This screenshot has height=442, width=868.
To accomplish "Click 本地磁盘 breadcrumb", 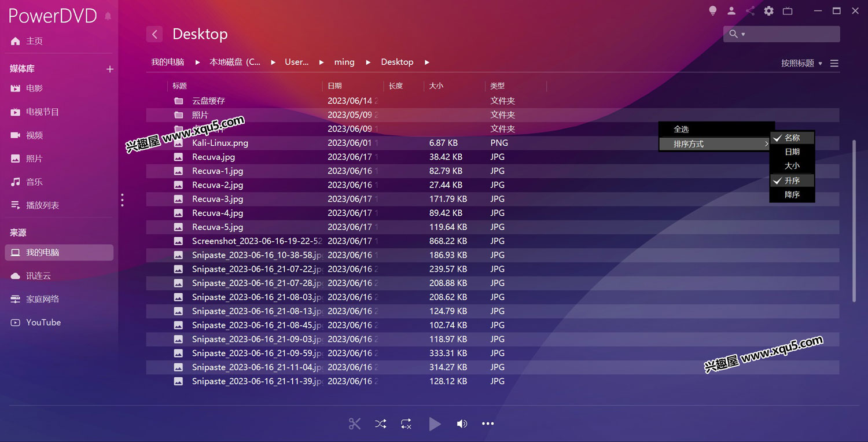I will [x=235, y=62].
